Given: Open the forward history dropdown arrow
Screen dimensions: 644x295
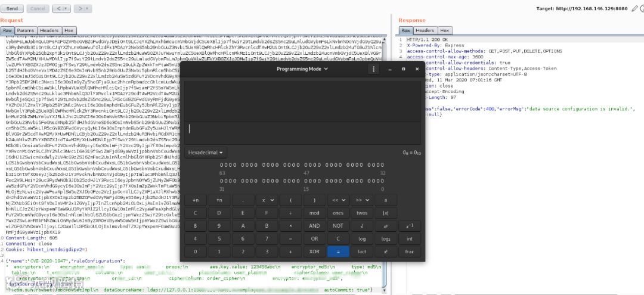Looking at the screenshot, I should point(88,8).
